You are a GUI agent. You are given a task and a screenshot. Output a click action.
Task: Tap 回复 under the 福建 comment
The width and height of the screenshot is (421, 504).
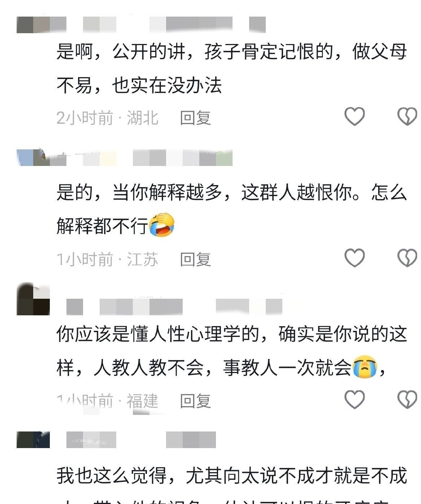point(195,401)
